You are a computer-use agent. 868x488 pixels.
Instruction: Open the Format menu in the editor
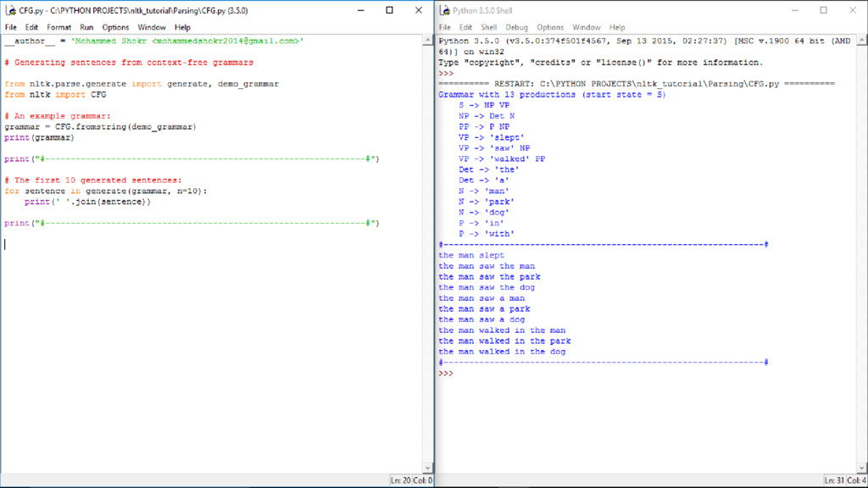[59, 27]
